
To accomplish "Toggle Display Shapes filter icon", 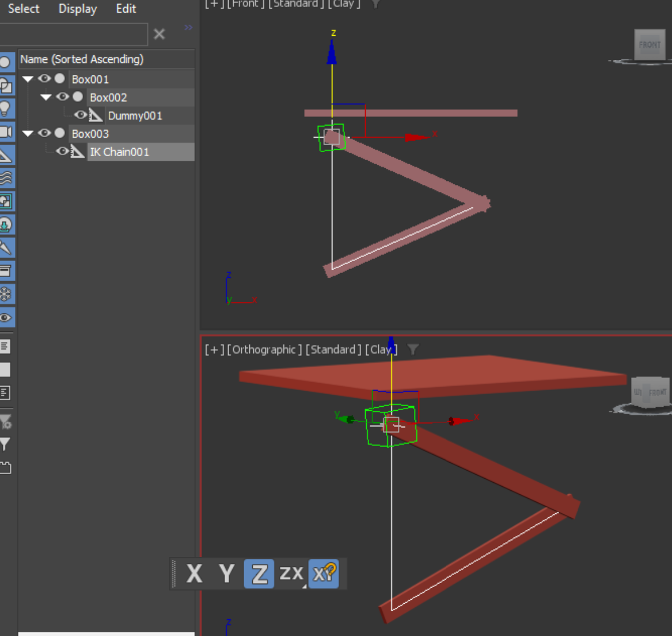I will pyautogui.click(x=6, y=86).
